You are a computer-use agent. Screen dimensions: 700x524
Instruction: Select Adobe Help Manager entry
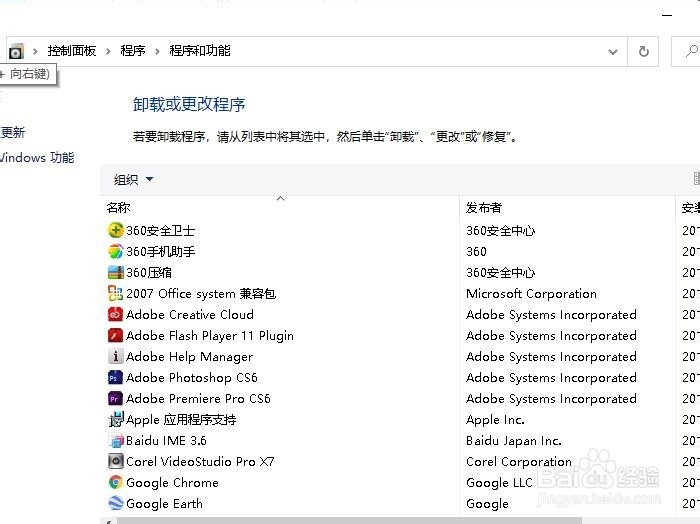[x=190, y=357]
